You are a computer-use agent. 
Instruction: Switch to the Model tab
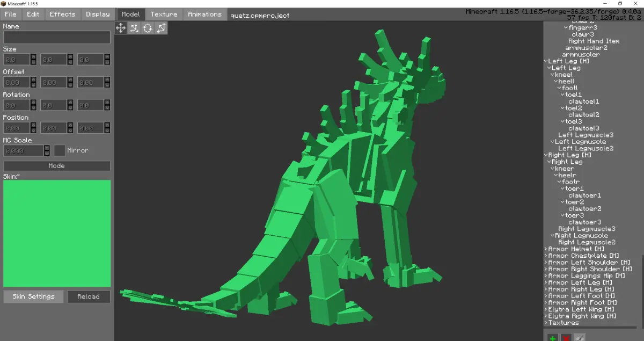click(130, 14)
